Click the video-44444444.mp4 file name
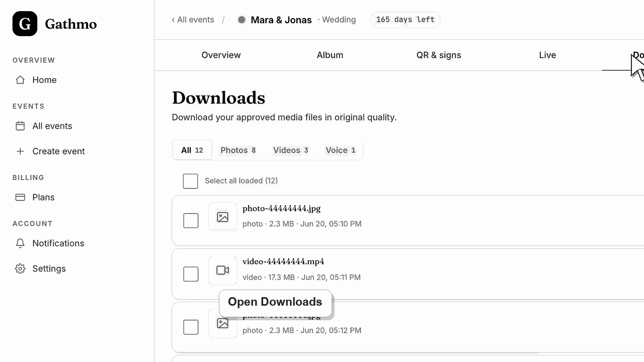 point(283,262)
